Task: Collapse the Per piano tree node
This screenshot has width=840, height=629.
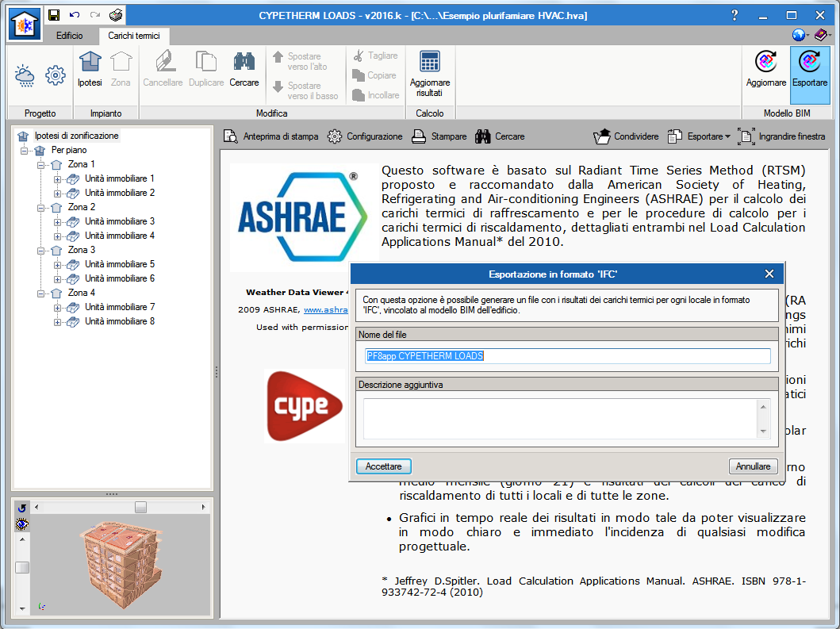Action: pyautogui.click(x=24, y=151)
